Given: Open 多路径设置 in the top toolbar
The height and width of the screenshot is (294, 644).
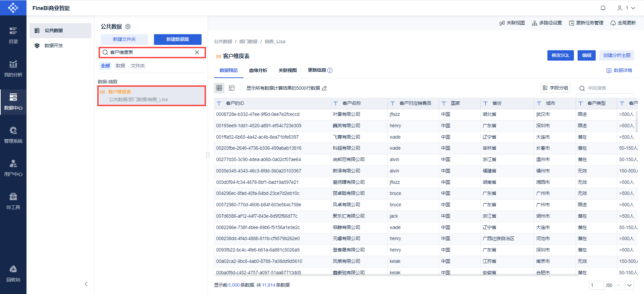Looking at the screenshot, I should tap(547, 23).
